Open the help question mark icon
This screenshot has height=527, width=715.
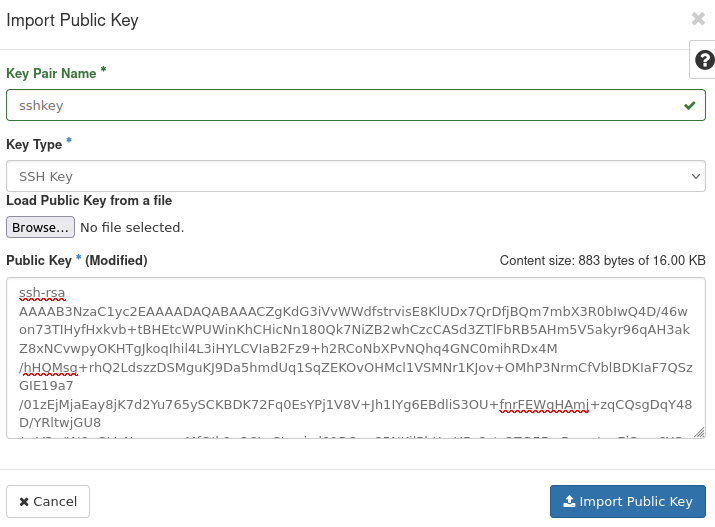coord(703,60)
